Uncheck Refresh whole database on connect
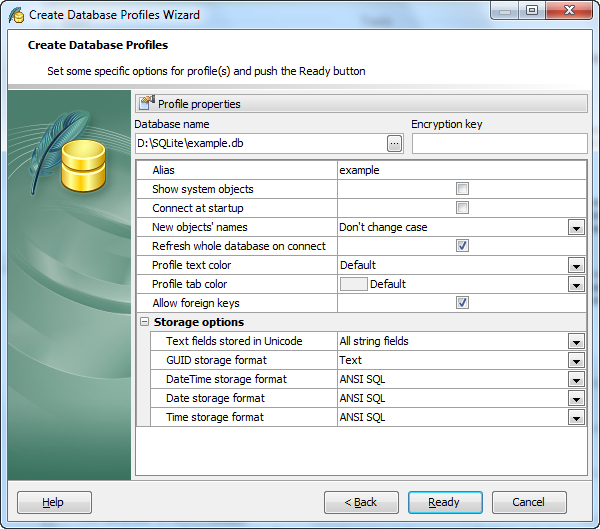This screenshot has width=600, height=529. pyautogui.click(x=462, y=246)
